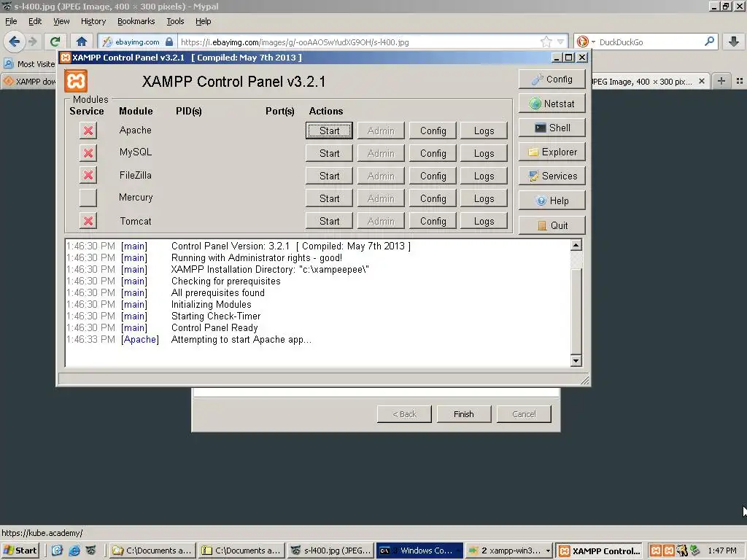
Task: Go forward in the Mypal browser
Action: point(32,42)
